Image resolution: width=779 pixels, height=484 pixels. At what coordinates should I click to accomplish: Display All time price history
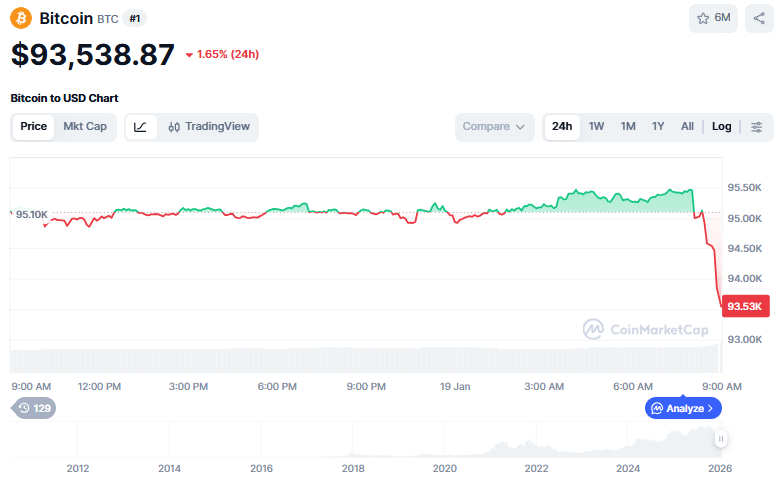(687, 127)
